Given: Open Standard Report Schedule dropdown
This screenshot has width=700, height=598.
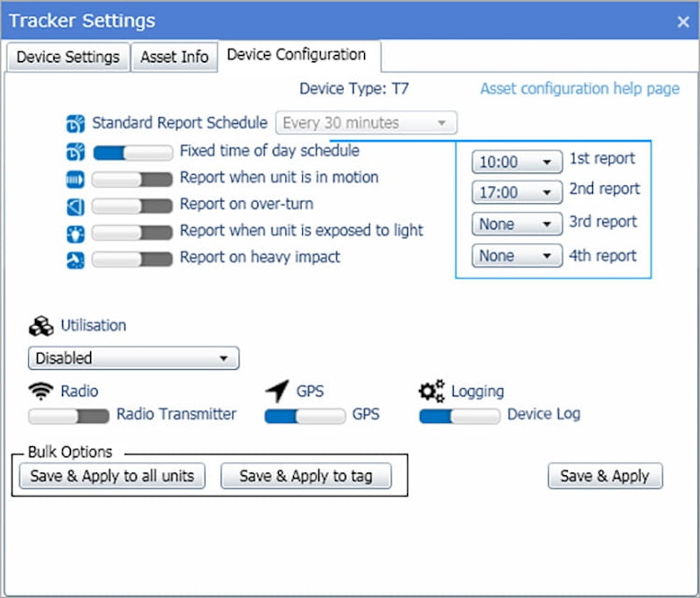Looking at the screenshot, I should click(366, 122).
